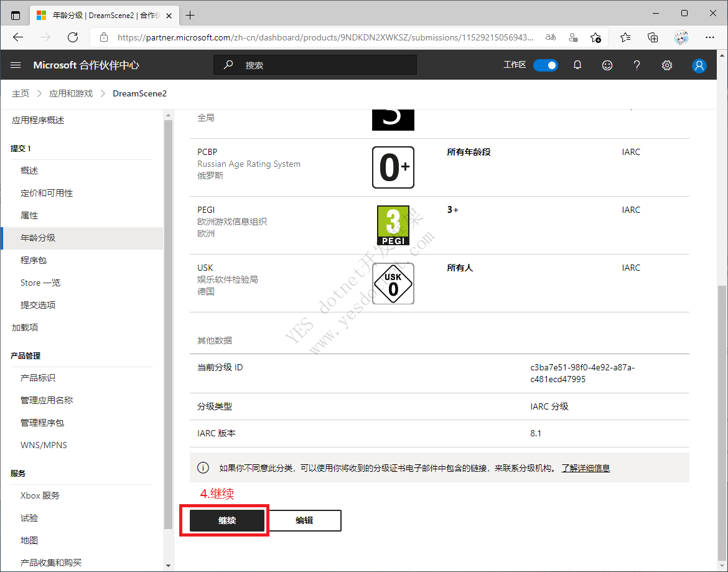
Task: Open 管理程序包 in sidebar
Action: (x=42, y=423)
